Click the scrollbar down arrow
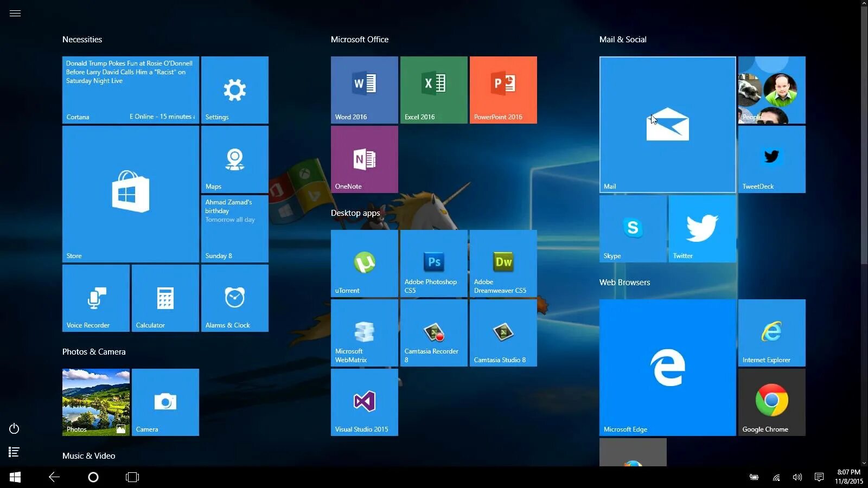Image resolution: width=868 pixels, height=488 pixels. (864, 464)
